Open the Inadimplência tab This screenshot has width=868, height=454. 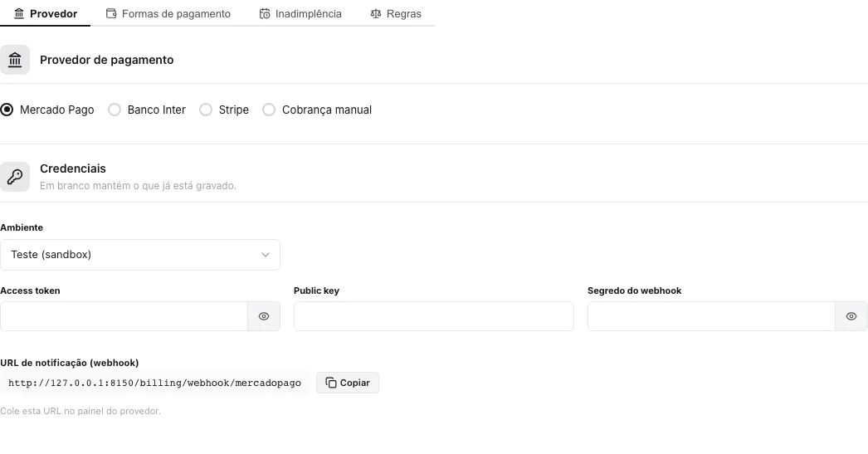pos(300,14)
